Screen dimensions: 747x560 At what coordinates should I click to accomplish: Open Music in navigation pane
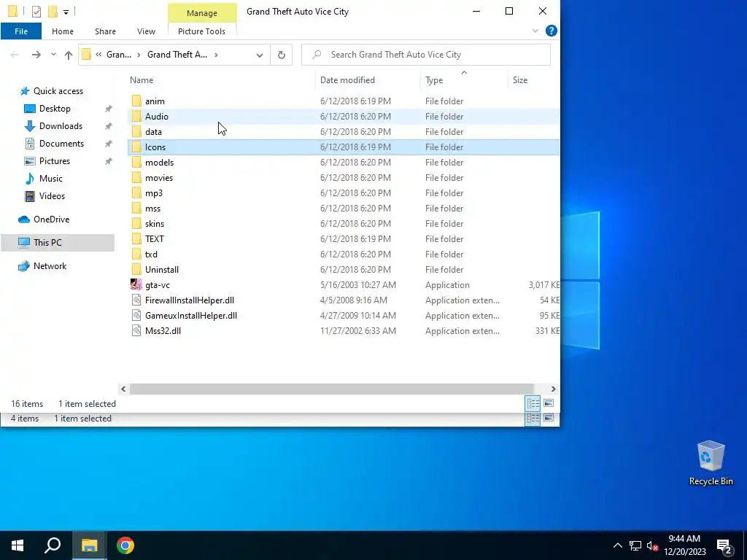coord(50,179)
